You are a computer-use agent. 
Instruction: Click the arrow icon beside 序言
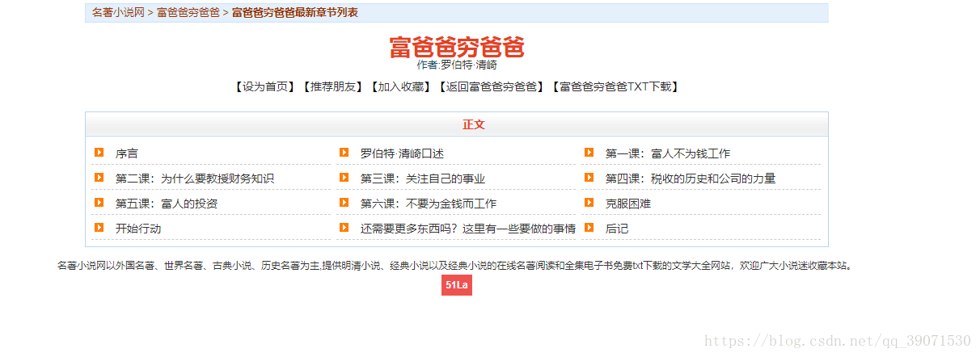pyautogui.click(x=99, y=152)
